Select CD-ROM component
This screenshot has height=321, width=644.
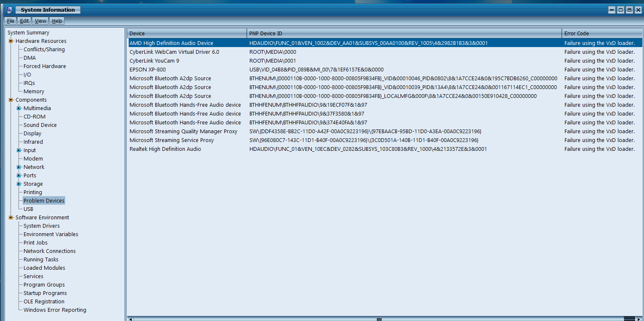(x=34, y=117)
